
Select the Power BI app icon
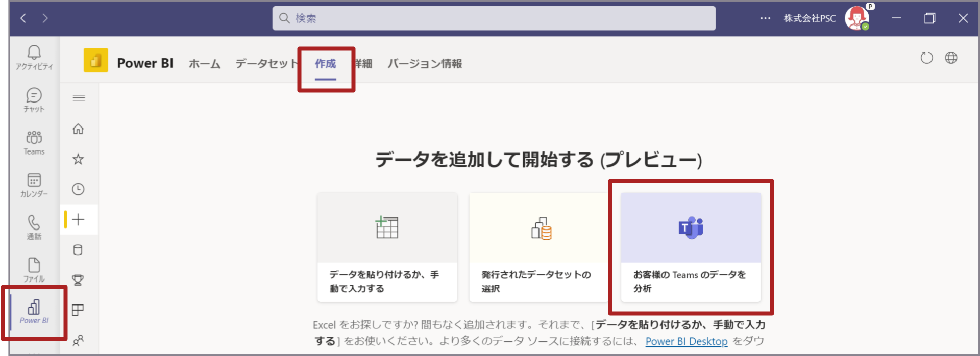pyautogui.click(x=34, y=312)
